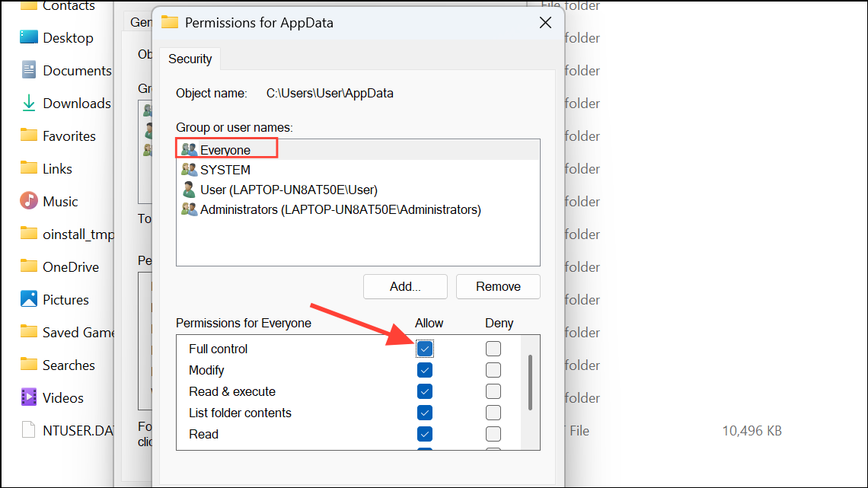
Task: Uncheck Allow for Read & execute
Action: pyautogui.click(x=425, y=391)
